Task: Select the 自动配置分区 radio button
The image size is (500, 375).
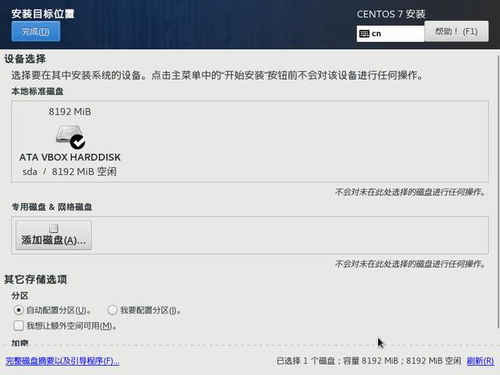Action: click(x=19, y=310)
